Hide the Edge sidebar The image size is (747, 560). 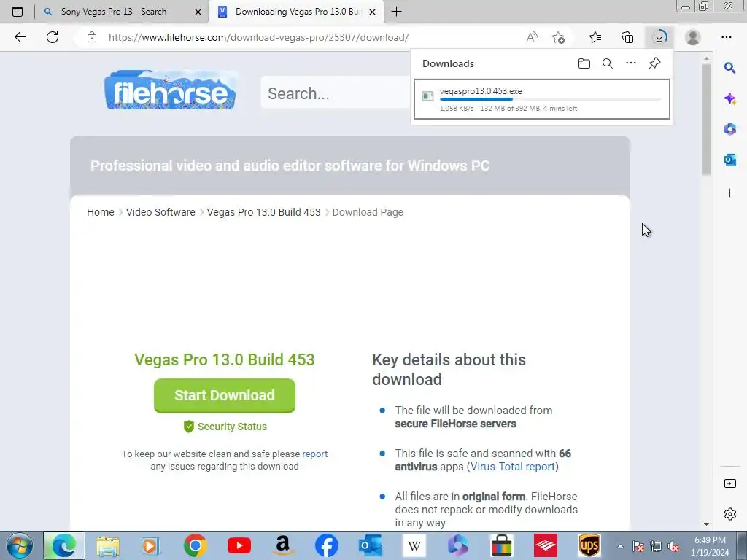[x=729, y=484]
